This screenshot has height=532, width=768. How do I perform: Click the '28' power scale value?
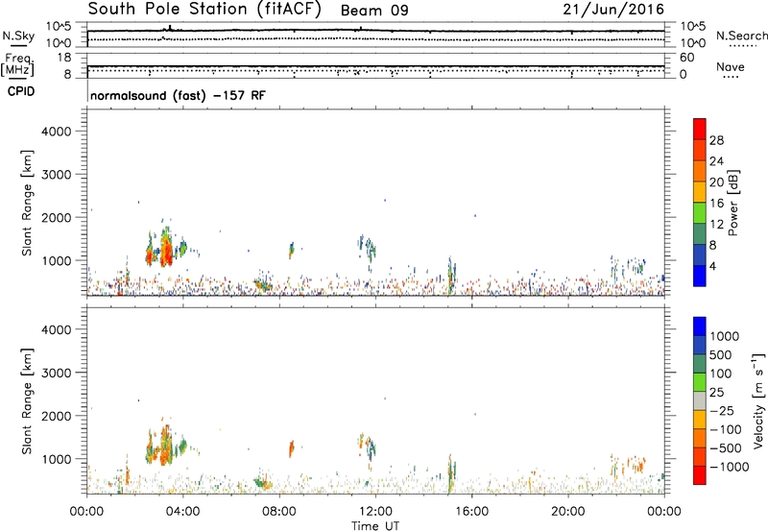pos(716,140)
